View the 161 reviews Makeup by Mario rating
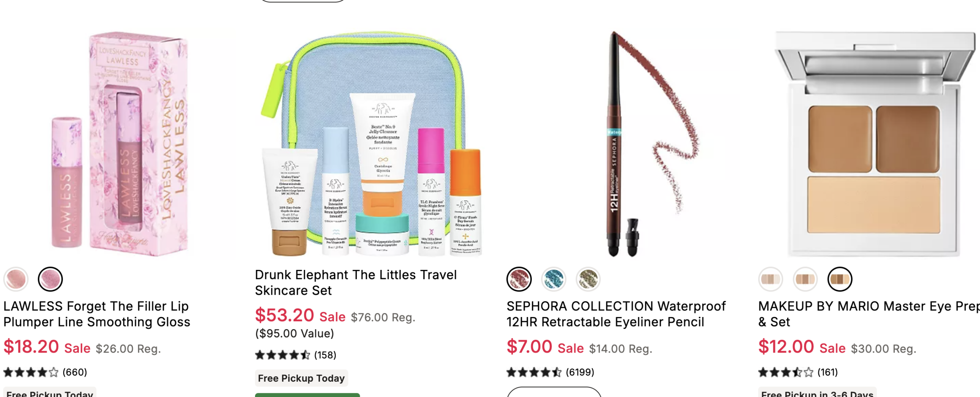The height and width of the screenshot is (397, 980). click(x=798, y=372)
